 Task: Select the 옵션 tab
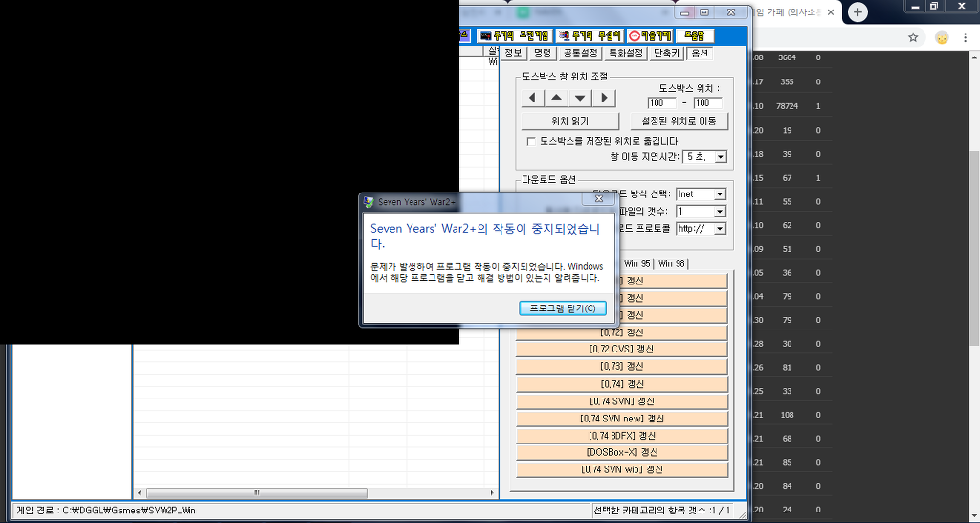[x=700, y=54]
